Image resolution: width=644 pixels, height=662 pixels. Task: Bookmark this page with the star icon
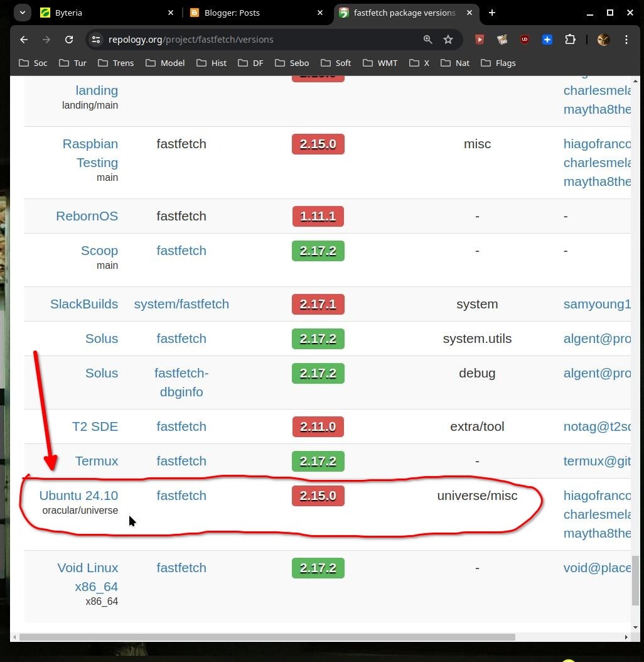(x=448, y=40)
